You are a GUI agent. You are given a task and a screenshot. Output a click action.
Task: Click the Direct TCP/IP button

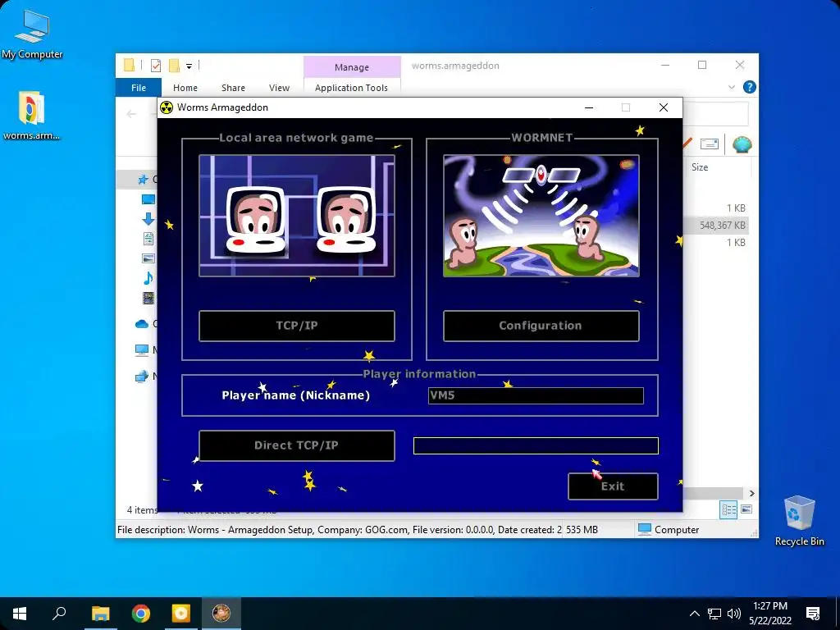point(297,445)
